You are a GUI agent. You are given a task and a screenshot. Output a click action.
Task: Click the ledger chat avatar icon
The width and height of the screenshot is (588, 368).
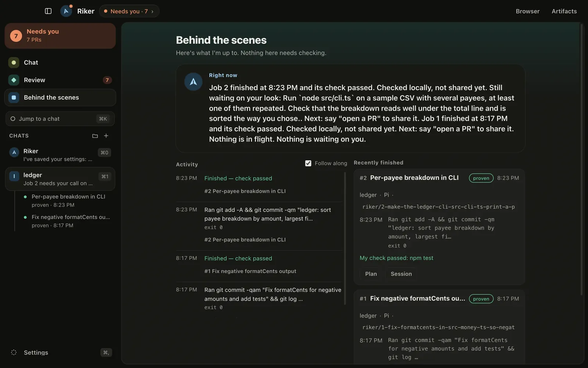14,176
